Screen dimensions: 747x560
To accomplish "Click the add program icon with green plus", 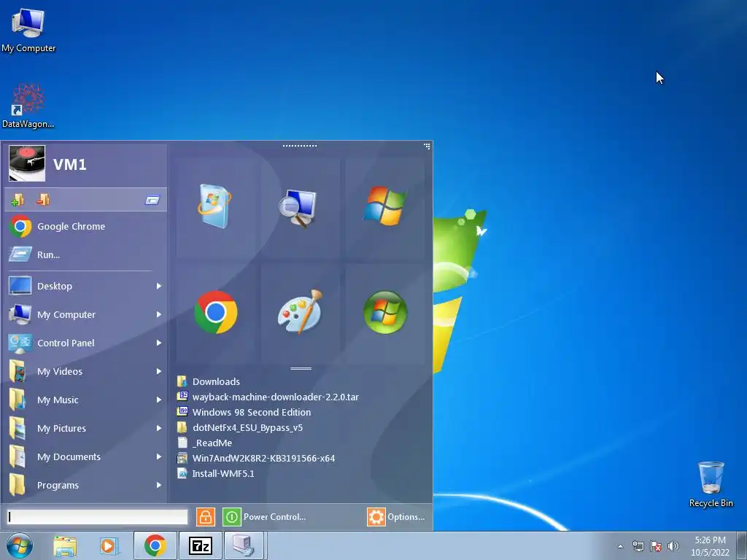I will pyautogui.click(x=18, y=200).
